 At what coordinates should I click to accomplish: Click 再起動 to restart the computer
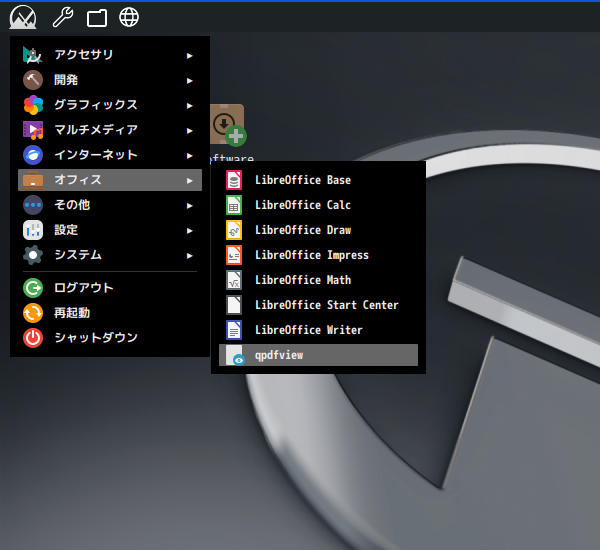72,313
